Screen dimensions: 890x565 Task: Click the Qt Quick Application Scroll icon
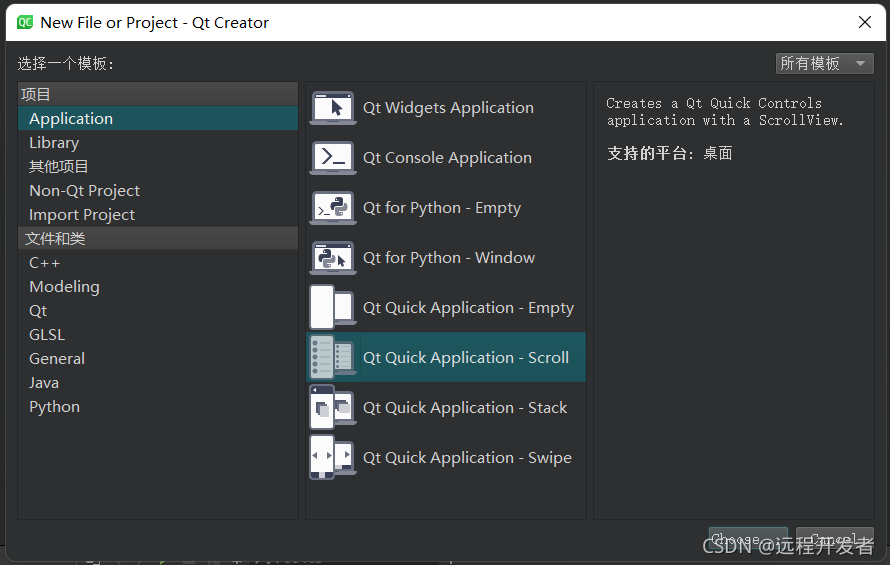[x=333, y=357]
